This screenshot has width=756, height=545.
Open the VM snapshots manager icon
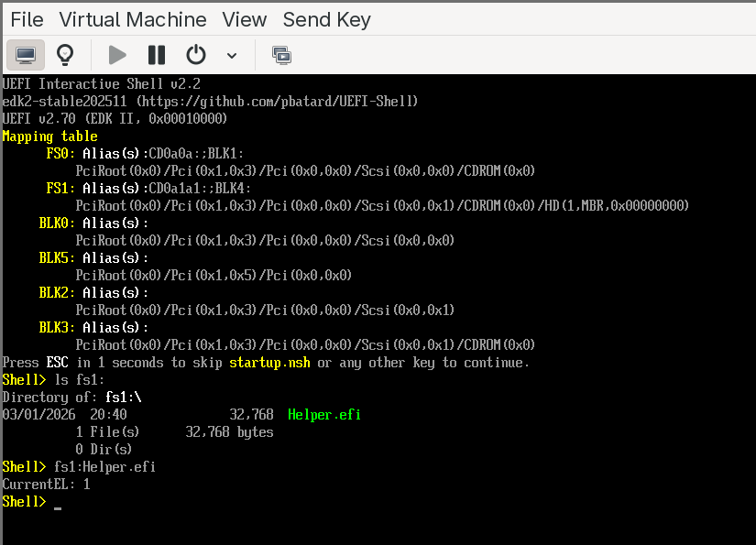(x=281, y=55)
